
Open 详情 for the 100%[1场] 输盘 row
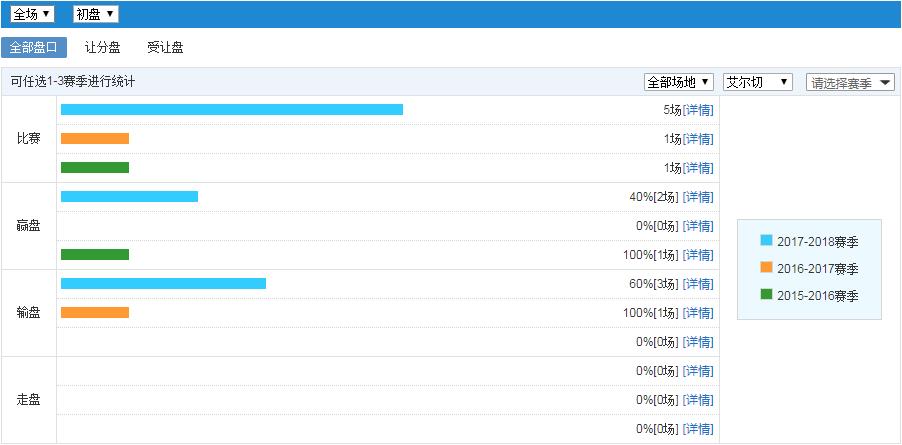(698, 313)
